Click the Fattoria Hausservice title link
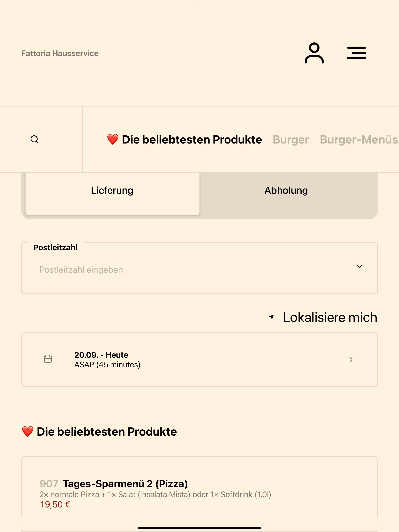Viewport: 399px width, 532px height. tap(60, 53)
